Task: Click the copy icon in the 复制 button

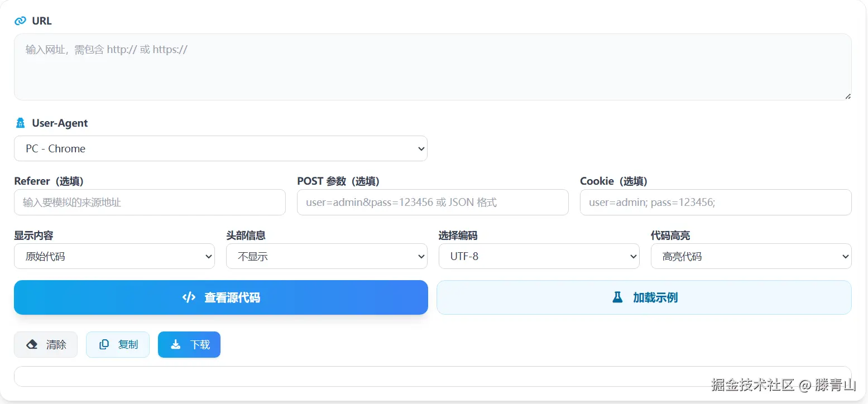Action: [104, 344]
